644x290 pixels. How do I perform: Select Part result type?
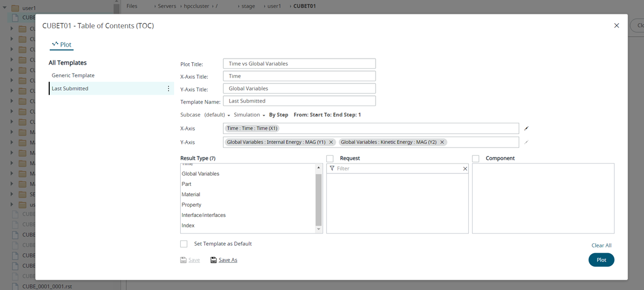pos(187,184)
